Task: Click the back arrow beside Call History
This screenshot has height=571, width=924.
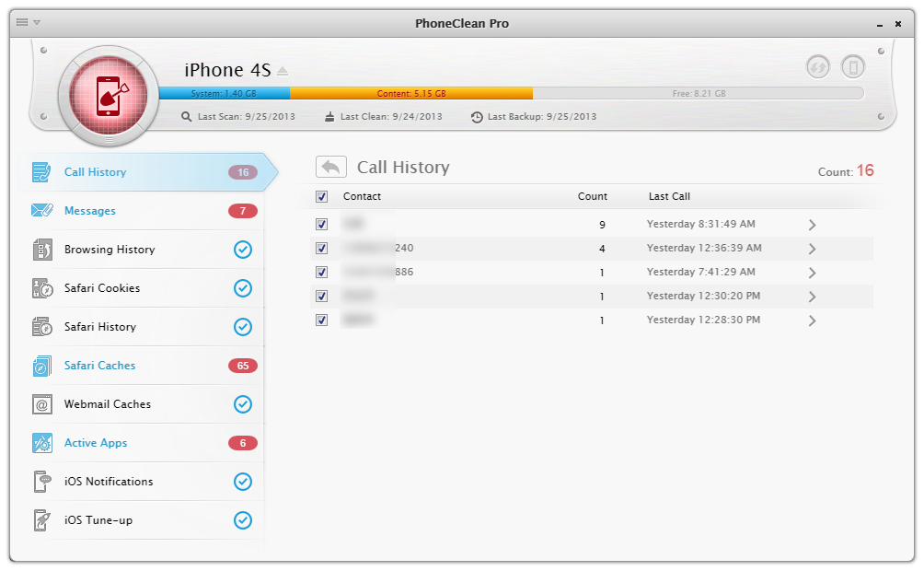Action: pyautogui.click(x=331, y=167)
